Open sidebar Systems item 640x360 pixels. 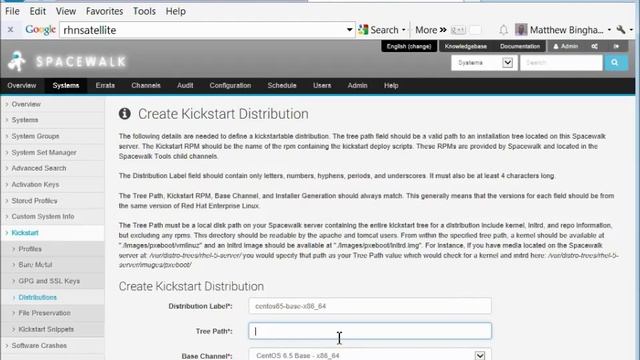[x=25, y=120]
